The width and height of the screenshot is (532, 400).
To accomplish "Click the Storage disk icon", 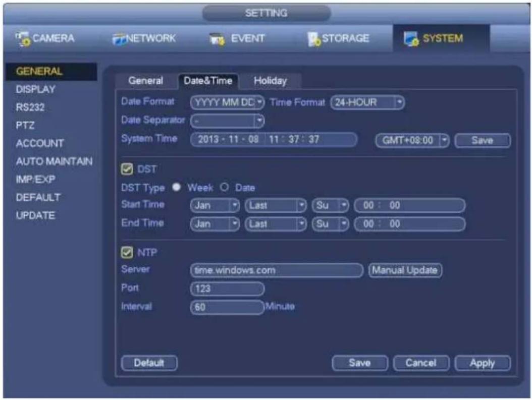I will click(314, 39).
